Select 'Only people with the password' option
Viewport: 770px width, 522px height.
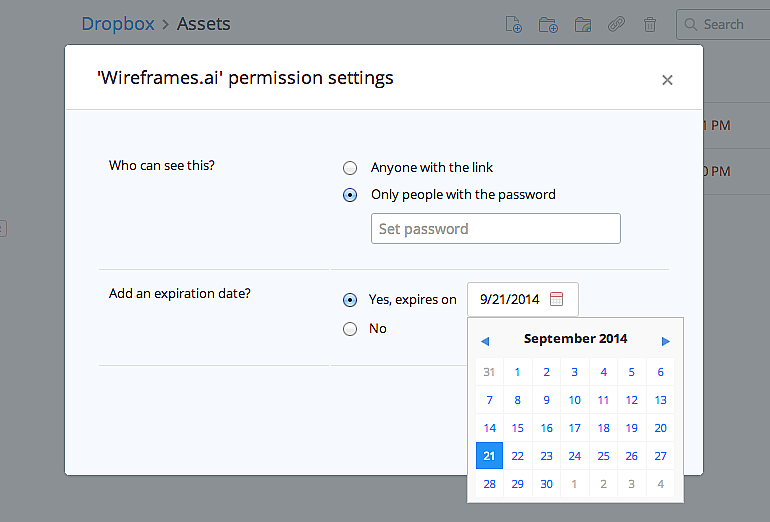tap(350, 195)
